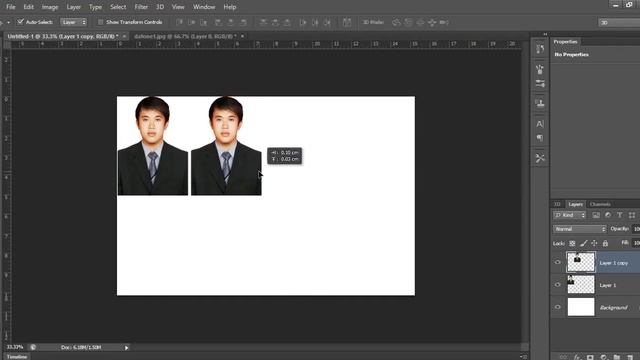Click the Distribute top edges icon
Image resolution: width=640 pixels, height=360 pixels.
pos(263,22)
